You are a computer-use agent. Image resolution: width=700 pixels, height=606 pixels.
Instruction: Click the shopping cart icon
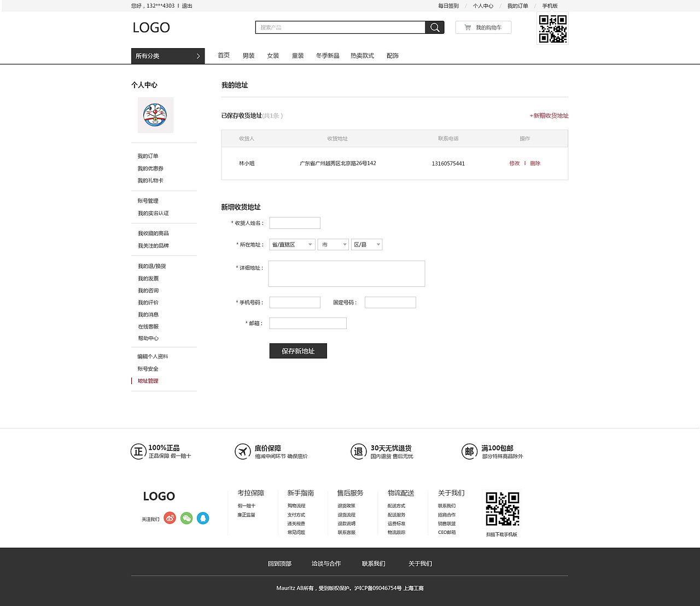click(468, 27)
